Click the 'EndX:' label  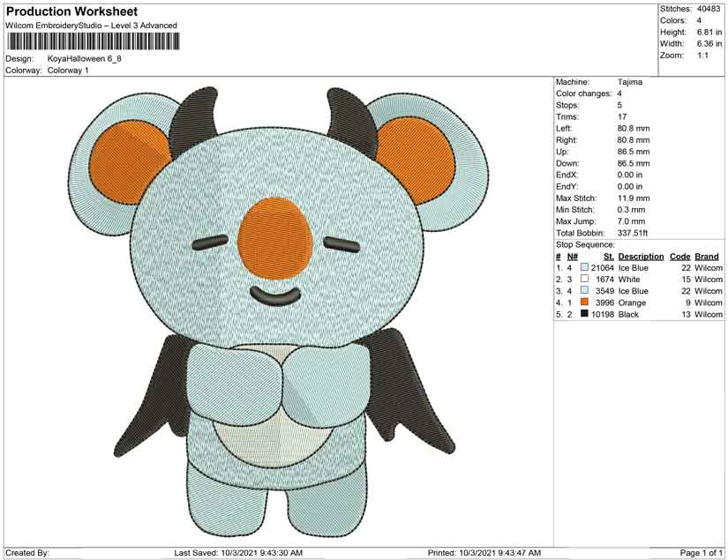[567, 175]
